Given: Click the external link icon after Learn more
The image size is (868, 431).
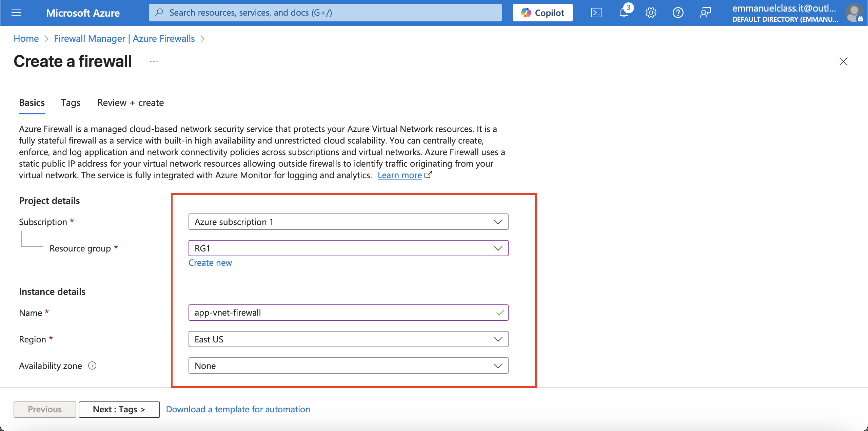Looking at the screenshot, I should [428, 175].
